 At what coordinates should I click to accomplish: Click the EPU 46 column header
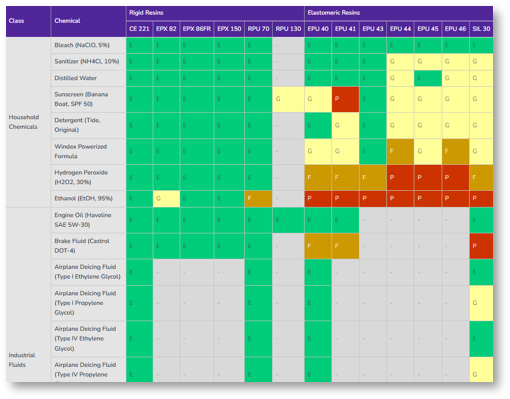click(455, 29)
